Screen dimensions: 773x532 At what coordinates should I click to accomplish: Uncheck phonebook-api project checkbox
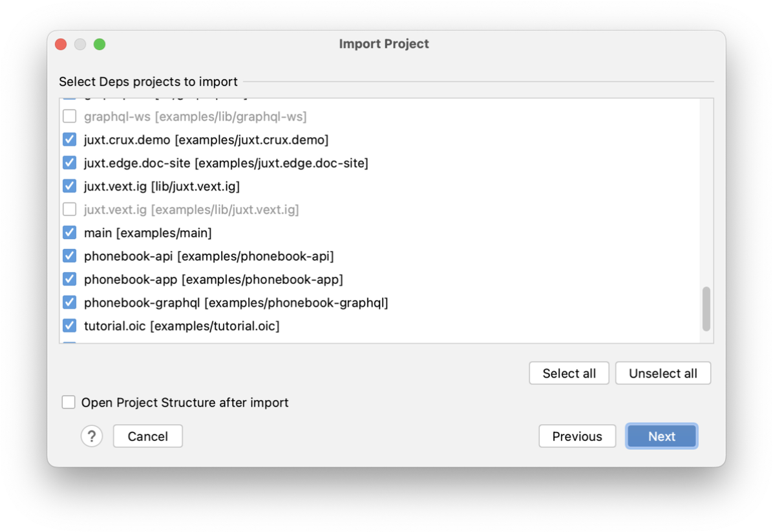(x=70, y=256)
